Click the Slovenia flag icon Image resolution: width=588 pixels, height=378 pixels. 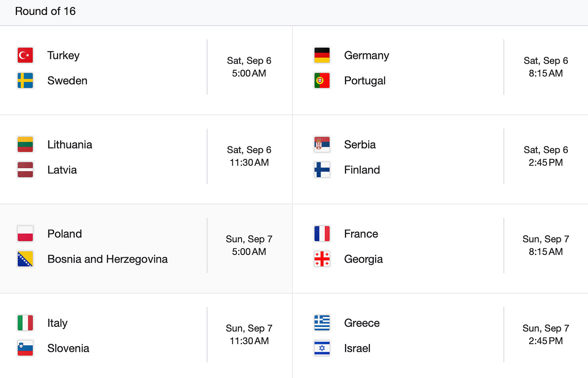[x=25, y=348]
